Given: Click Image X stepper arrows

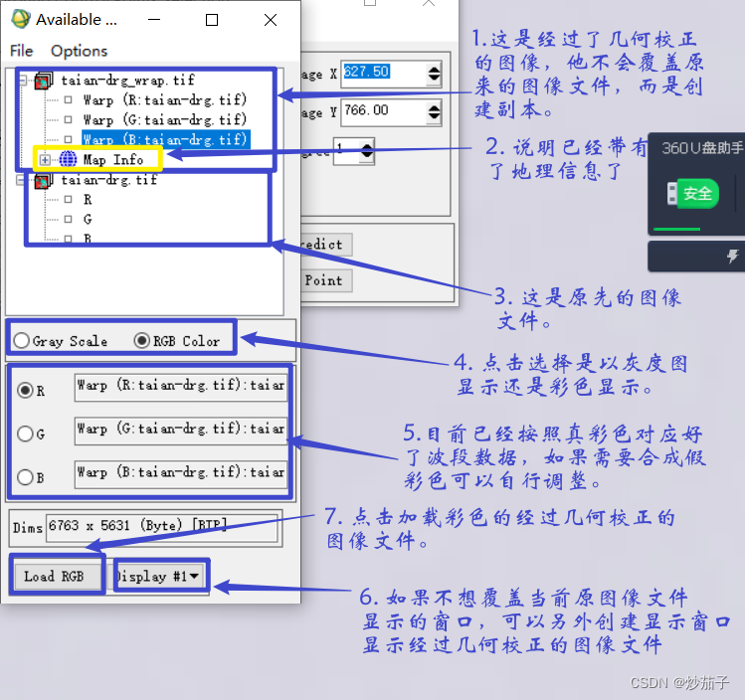Looking at the screenshot, I should [435, 74].
